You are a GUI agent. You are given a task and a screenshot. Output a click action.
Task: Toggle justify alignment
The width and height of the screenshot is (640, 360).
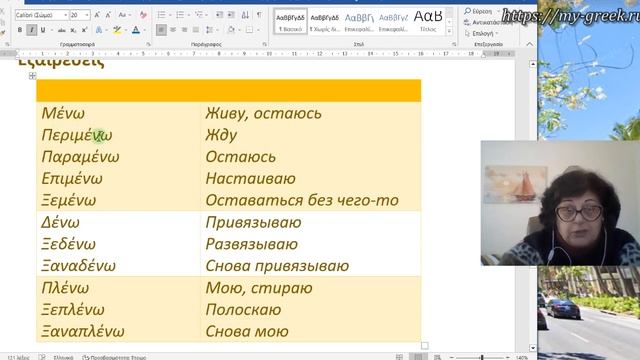(x=196, y=30)
